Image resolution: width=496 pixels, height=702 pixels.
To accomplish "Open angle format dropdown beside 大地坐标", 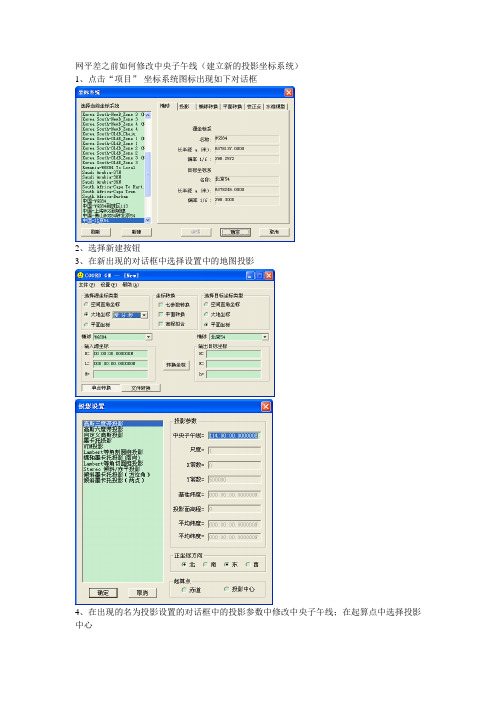I will [144, 315].
